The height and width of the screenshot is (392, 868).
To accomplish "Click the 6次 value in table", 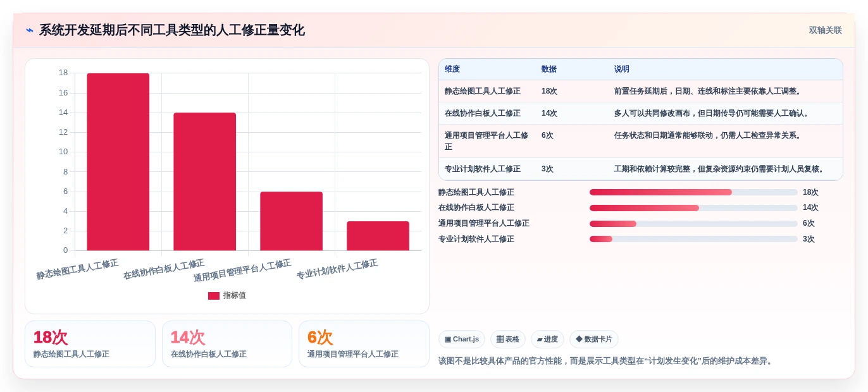I will 547,135.
